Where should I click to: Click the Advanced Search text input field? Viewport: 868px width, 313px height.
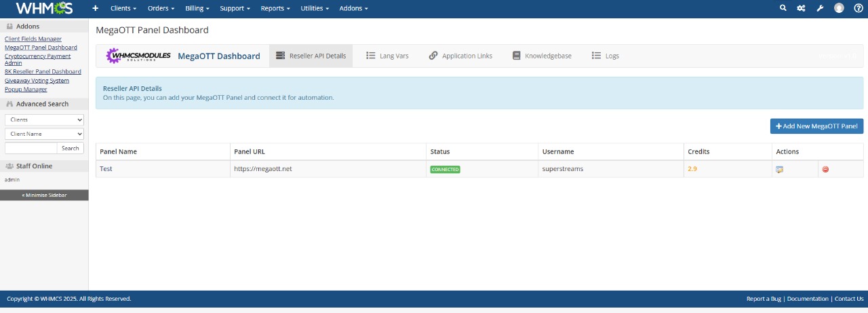(31, 148)
